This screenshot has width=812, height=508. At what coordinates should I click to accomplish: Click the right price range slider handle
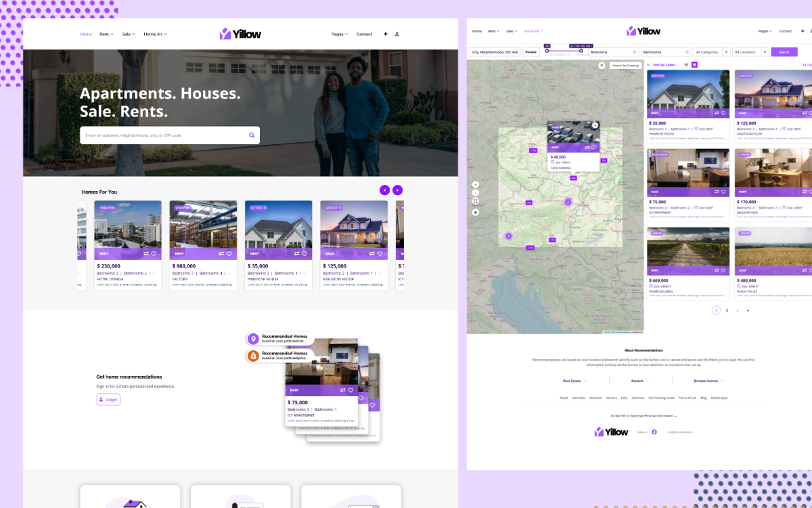click(x=581, y=51)
